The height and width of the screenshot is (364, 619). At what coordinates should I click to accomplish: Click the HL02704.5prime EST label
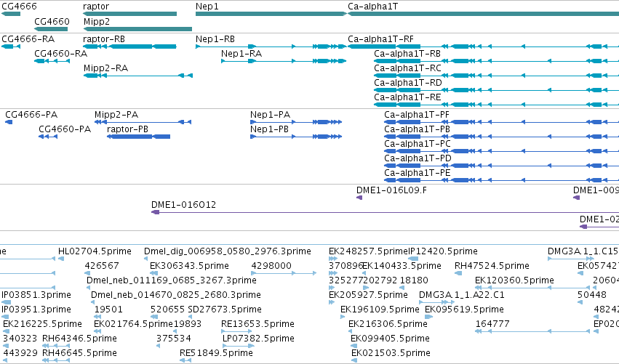(95, 251)
